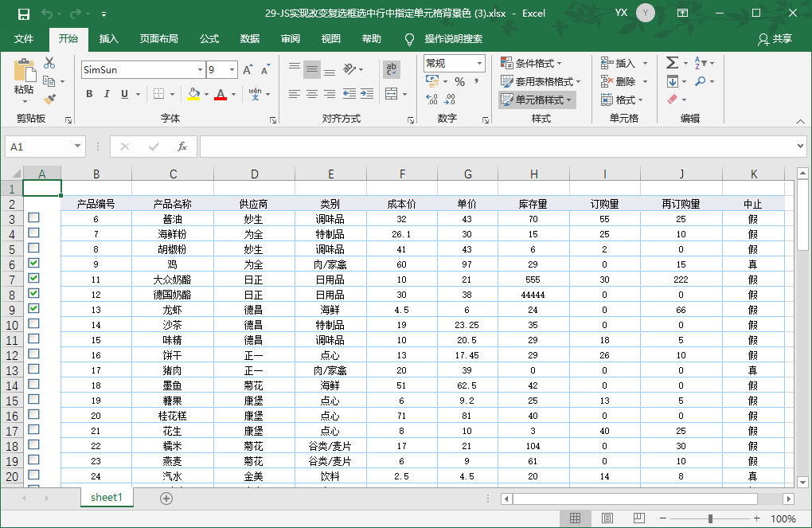Click the Save icon in title bar
Viewport: 812px width, 528px height.
click(x=23, y=14)
